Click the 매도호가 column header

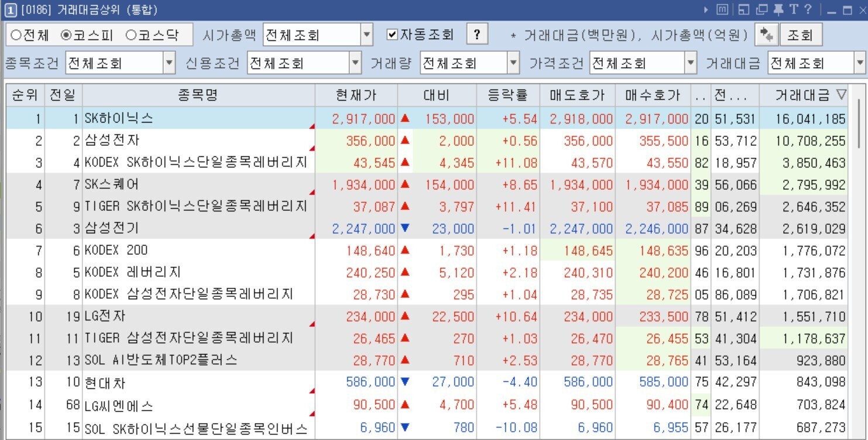coord(578,95)
